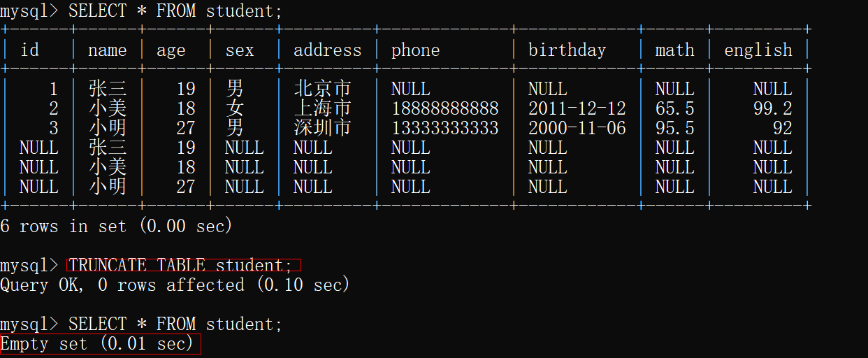
Task: Click the 'Query OK, 0 rows affected' line
Action: click(x=175, y=285)
